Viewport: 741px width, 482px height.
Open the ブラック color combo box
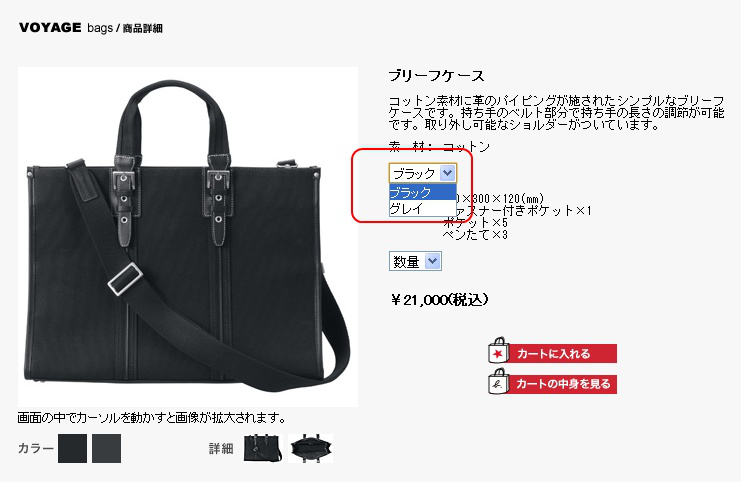click(423, 173)
